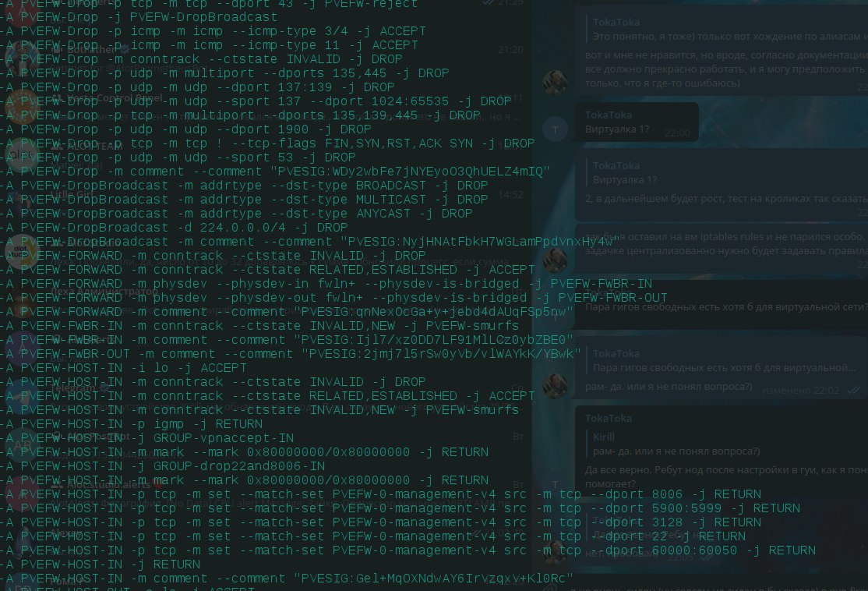The height and width of the screenshot is (591, 868).
Task: Click the terminal line with '--dport 137:139 -j DROP'
Action: 198,87
